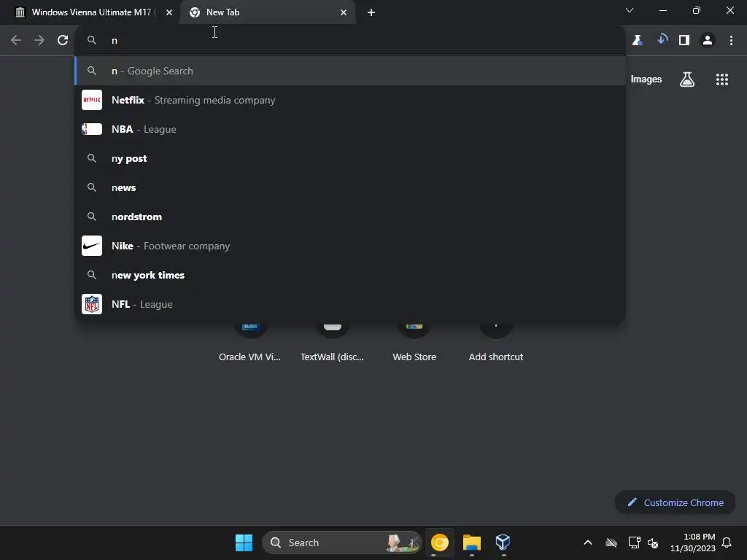
Task: Open a new tab with plus button
Action: (371, 12)
